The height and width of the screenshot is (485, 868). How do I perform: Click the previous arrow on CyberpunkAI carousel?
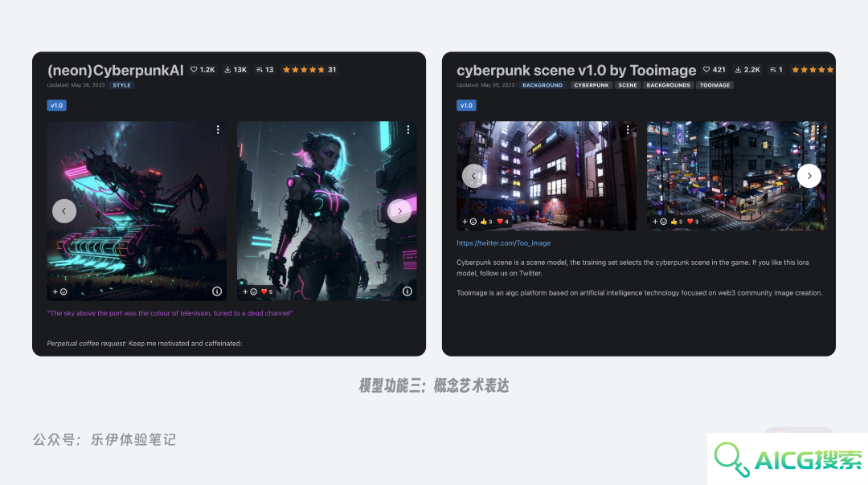tap(64, 211)
